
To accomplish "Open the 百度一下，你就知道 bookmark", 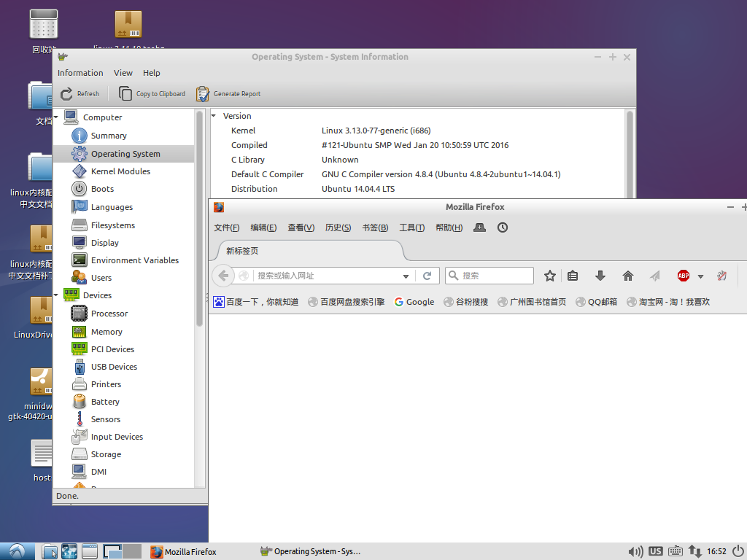I will coord(256,302).
